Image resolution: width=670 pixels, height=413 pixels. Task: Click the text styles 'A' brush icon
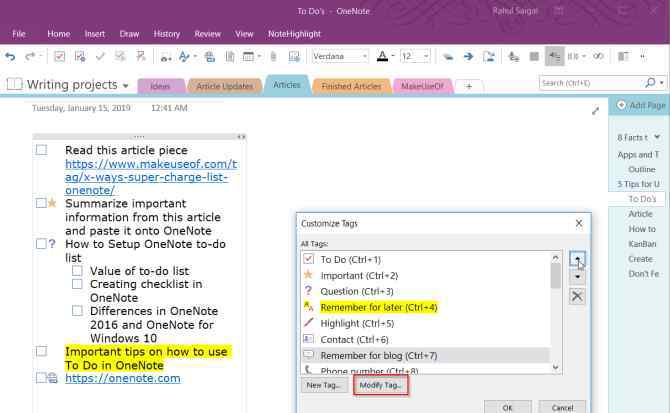(185, 56)
